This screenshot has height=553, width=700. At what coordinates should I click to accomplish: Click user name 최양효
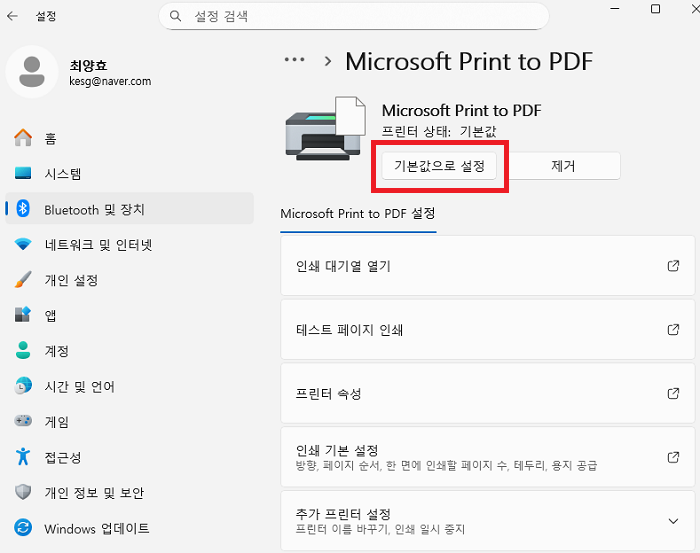point(88,66)
